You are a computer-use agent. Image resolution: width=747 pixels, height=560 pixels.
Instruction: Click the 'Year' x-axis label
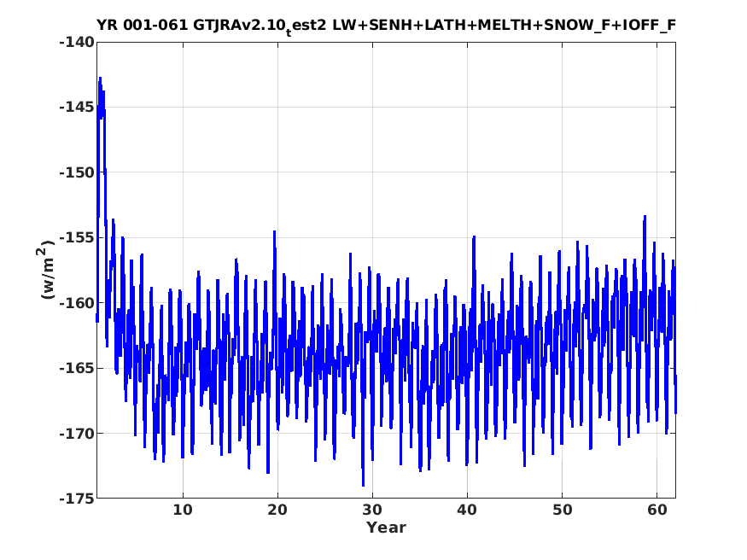[x=386, y=528]
